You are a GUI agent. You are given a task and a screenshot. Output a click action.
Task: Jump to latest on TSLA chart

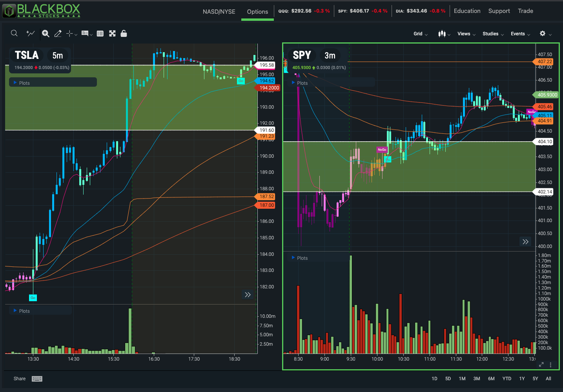click(x=248, y=295)
